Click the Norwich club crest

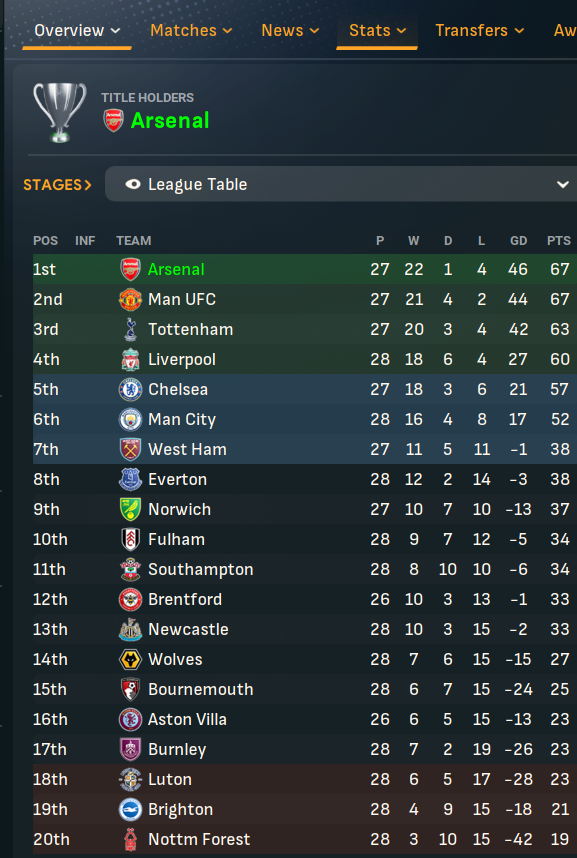pyautogui.click(x=130, y=509)
